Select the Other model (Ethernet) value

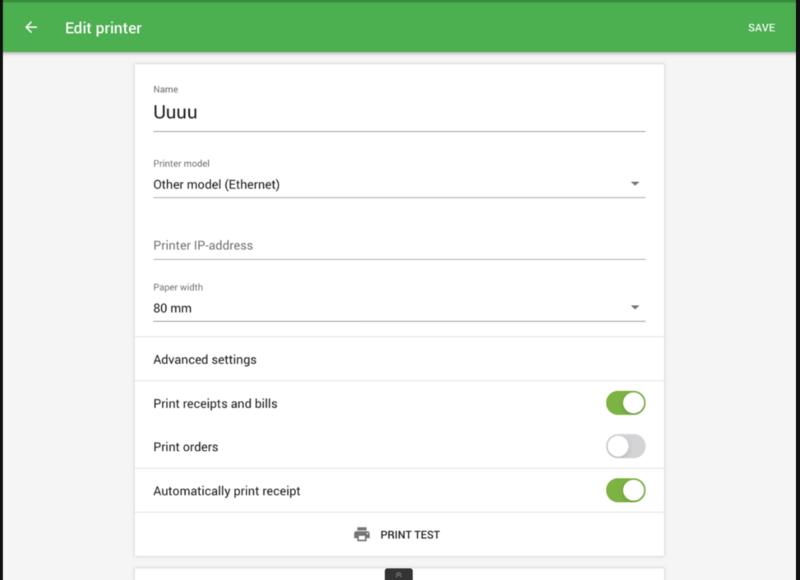[216, 185]
